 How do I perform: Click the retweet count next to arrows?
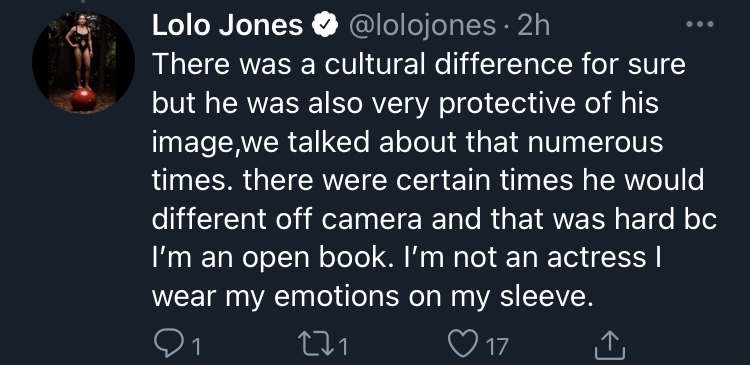pos(342,347)
